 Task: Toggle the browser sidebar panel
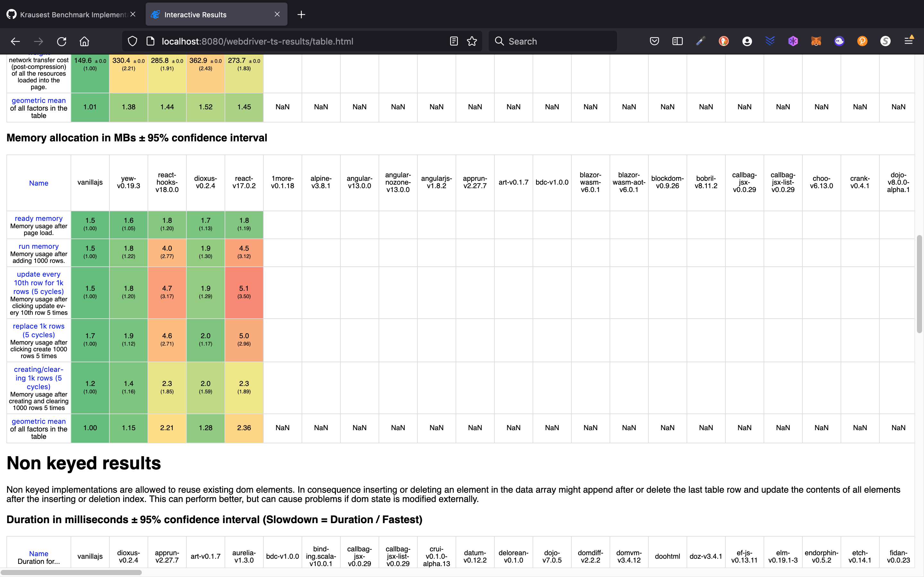tap(677, 41)
